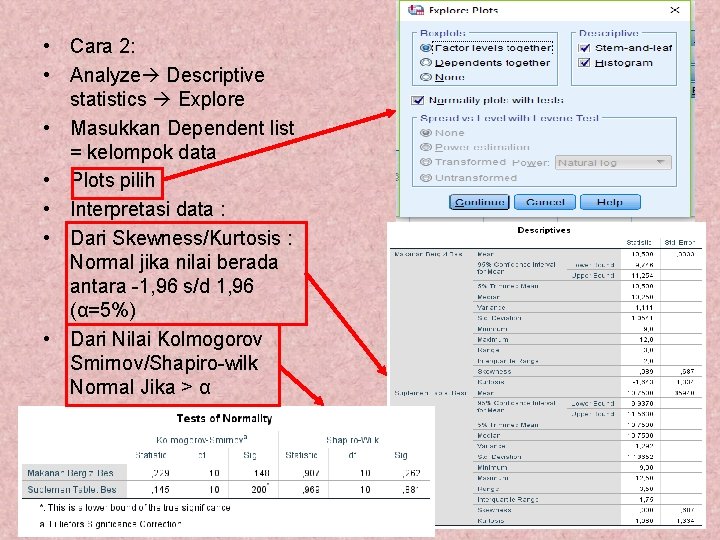Click 'Cara 2:' bullet text

coord(102,46)
